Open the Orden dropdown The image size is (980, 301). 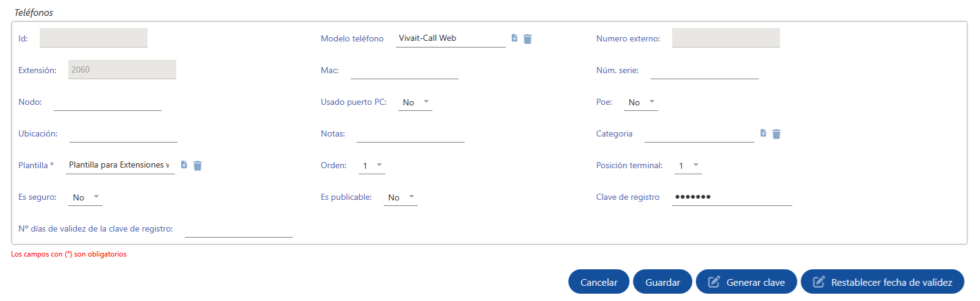371,166
